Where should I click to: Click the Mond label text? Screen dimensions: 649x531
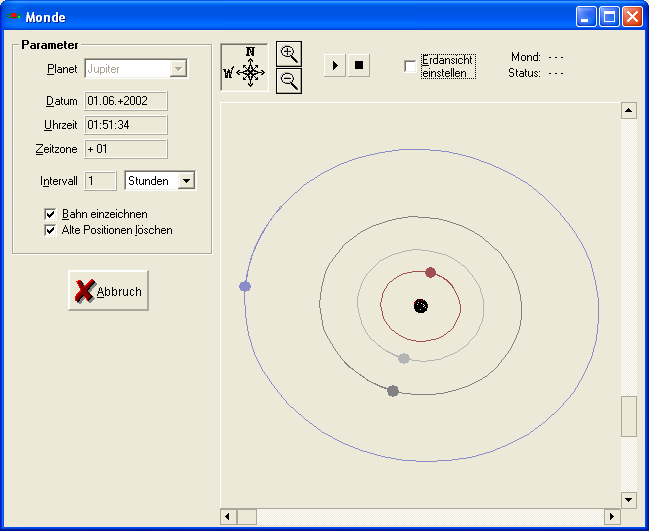(526, 57)
